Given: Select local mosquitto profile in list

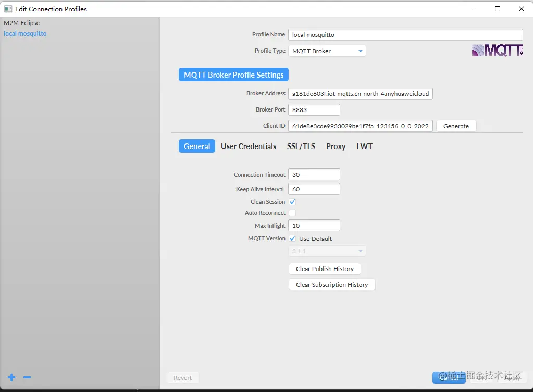Looking at the screenshot, I should (x=25, y=34).
